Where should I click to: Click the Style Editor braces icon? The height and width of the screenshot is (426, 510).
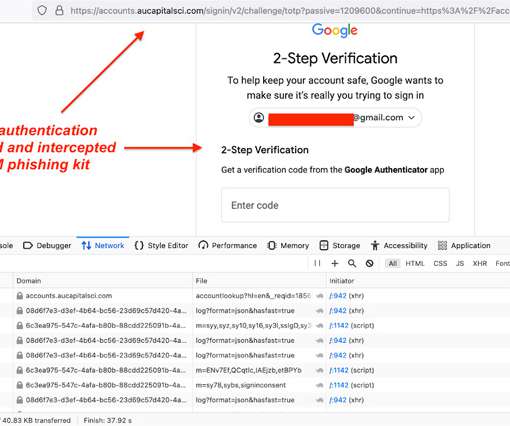coord(139,246)
